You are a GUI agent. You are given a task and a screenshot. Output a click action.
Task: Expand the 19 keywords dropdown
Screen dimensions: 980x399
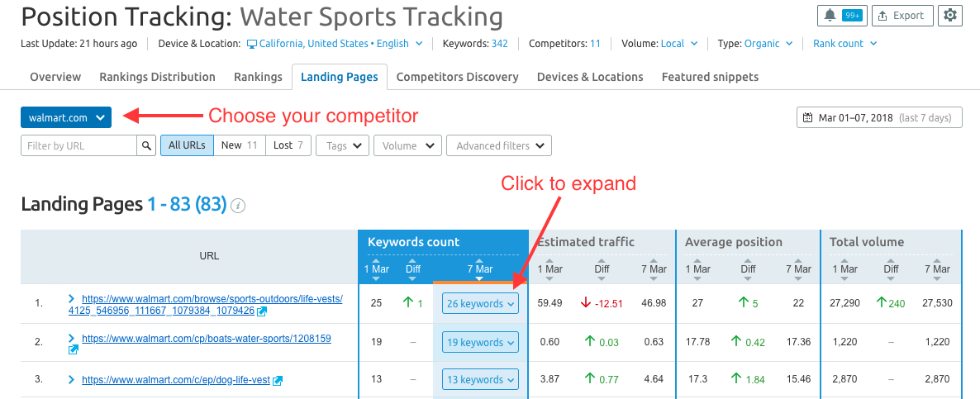pos(480,342)
